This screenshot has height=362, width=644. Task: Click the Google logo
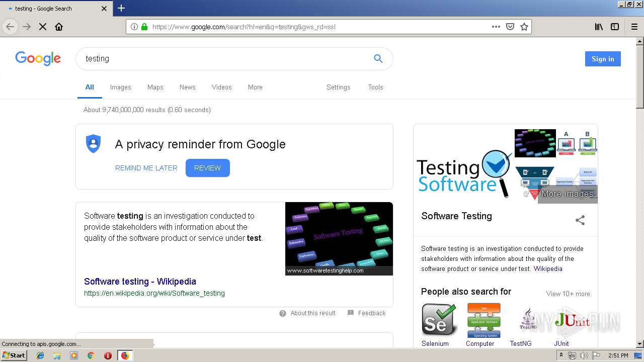coord(38,58)
